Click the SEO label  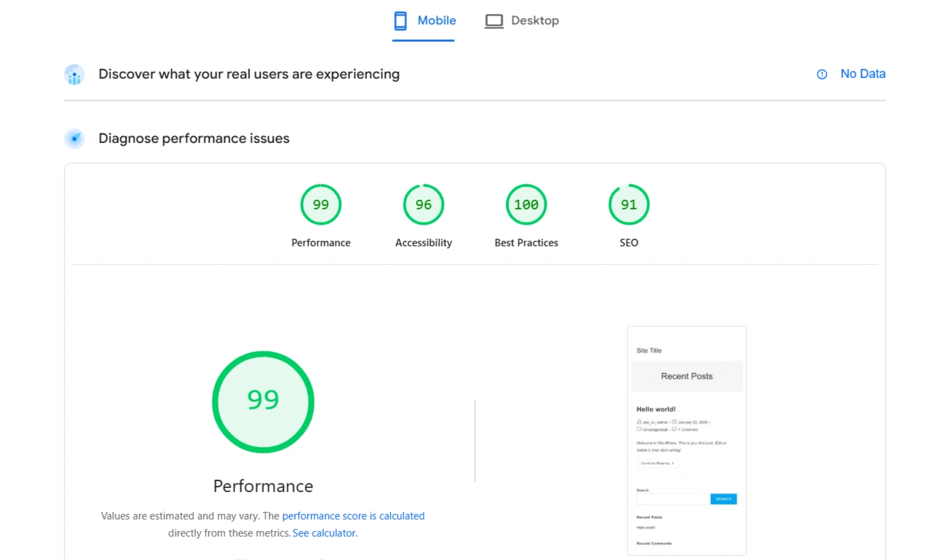[629, 243]
